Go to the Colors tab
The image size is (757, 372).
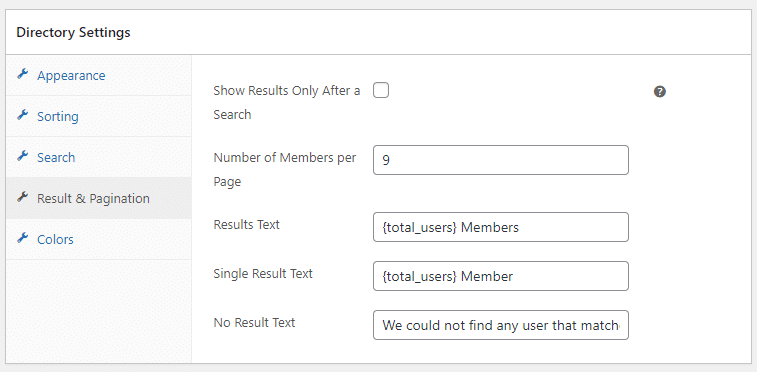tap(98, 239)
